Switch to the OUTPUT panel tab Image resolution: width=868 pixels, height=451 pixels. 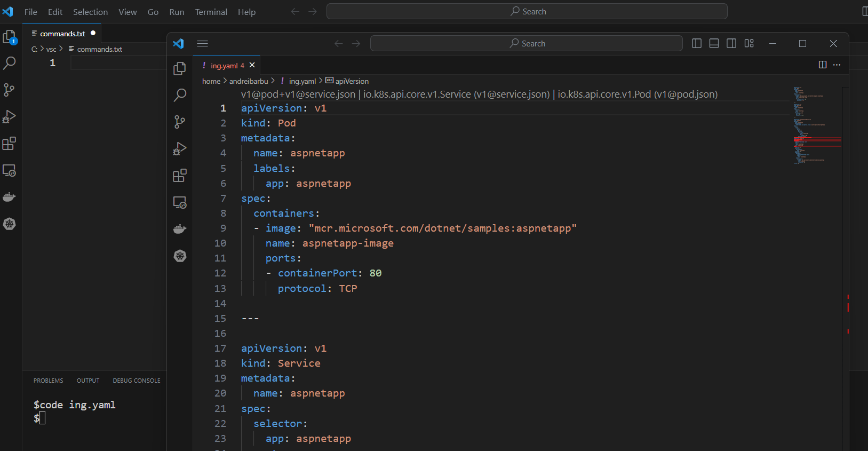tap(88, 381)
